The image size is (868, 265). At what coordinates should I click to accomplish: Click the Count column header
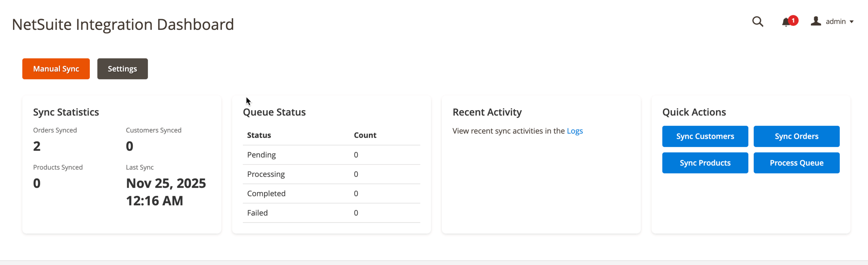click(x=365, y=135)
